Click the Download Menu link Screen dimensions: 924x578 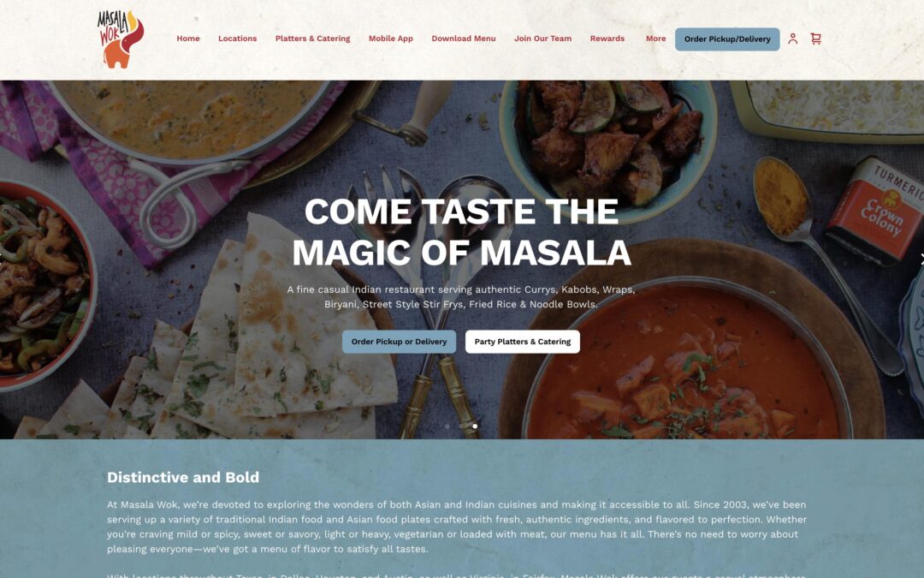point(463,39)
